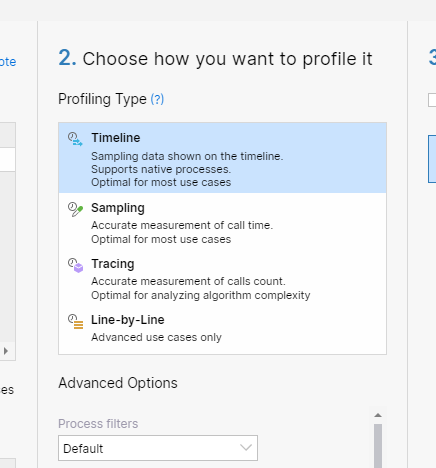Click the Process filters dropdown chevron
This screenshot has height=468, width=436.
click(x=246, y=448)
